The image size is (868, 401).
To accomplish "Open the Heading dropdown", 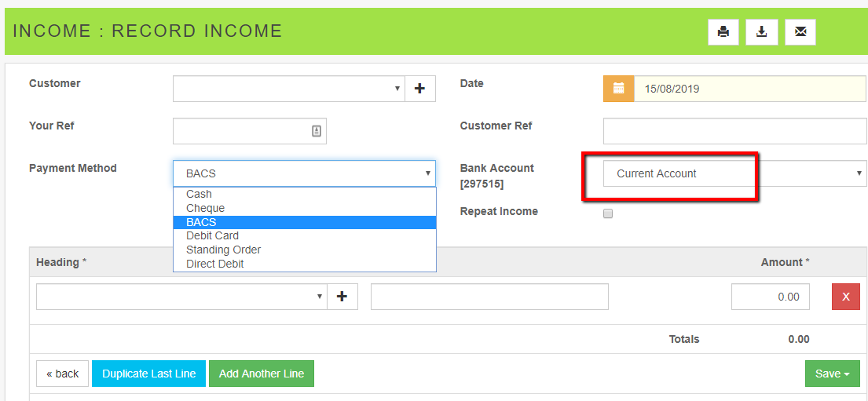I will tap(181, 297).
